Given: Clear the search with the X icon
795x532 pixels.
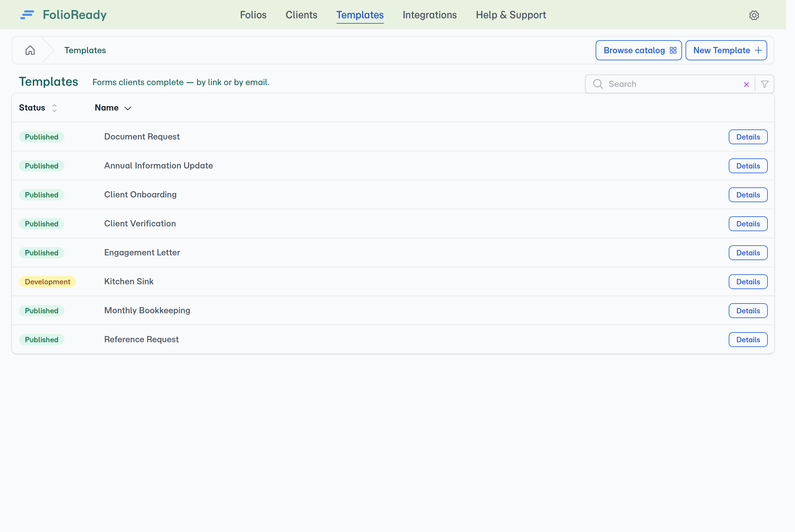Looking at the screenshot, I should (x=746, y=85).
